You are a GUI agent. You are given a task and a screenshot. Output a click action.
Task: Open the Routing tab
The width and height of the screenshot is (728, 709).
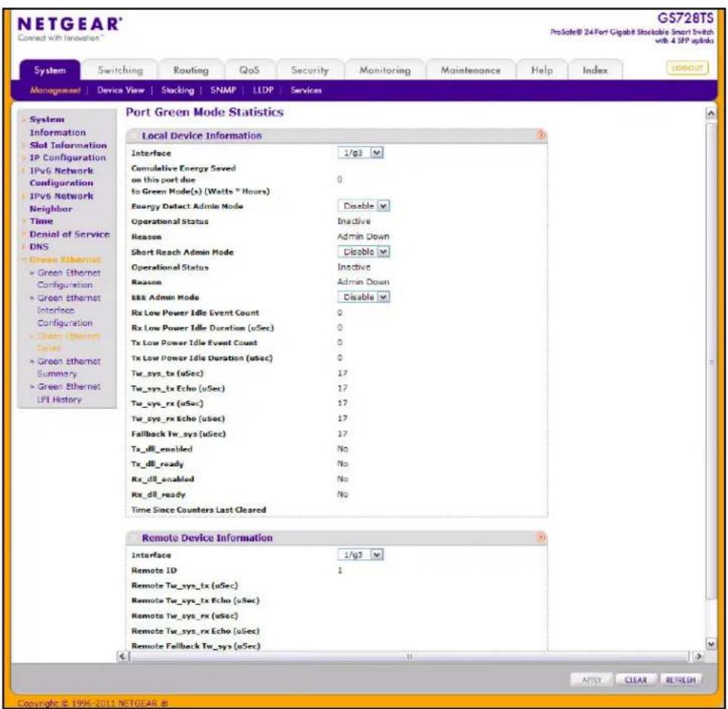191,70
